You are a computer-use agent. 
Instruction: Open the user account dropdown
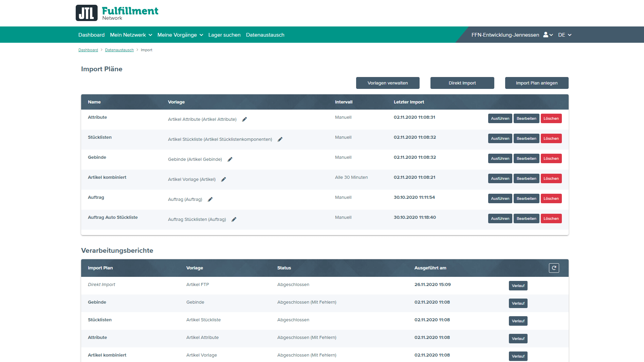pyautogui.click(x=548, y=35)
